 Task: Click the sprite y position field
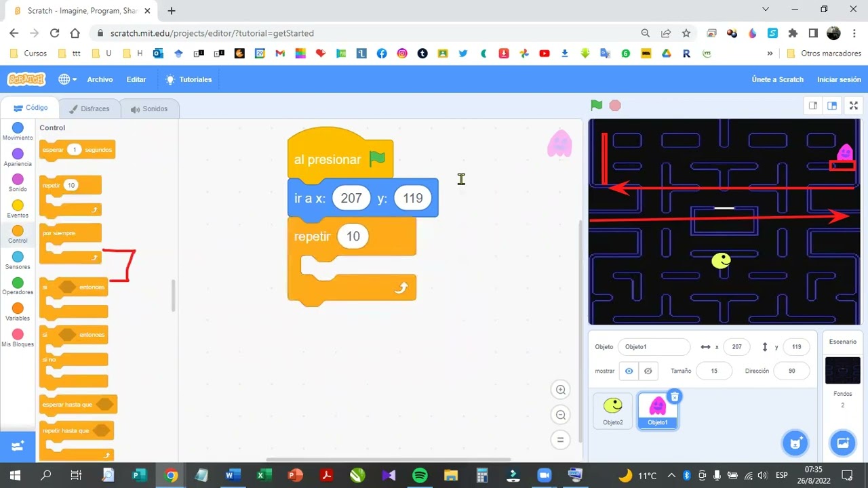point(796,346)
